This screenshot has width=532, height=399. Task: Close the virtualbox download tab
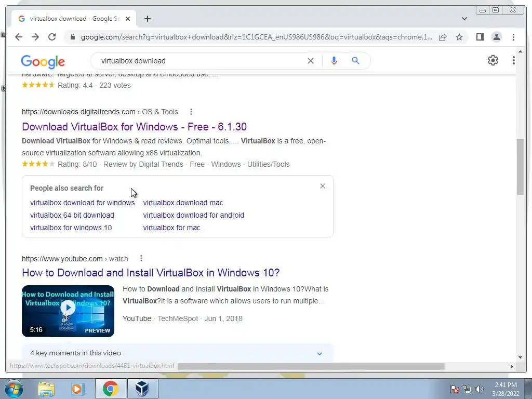pyautogui.click(x=128, y=19)
